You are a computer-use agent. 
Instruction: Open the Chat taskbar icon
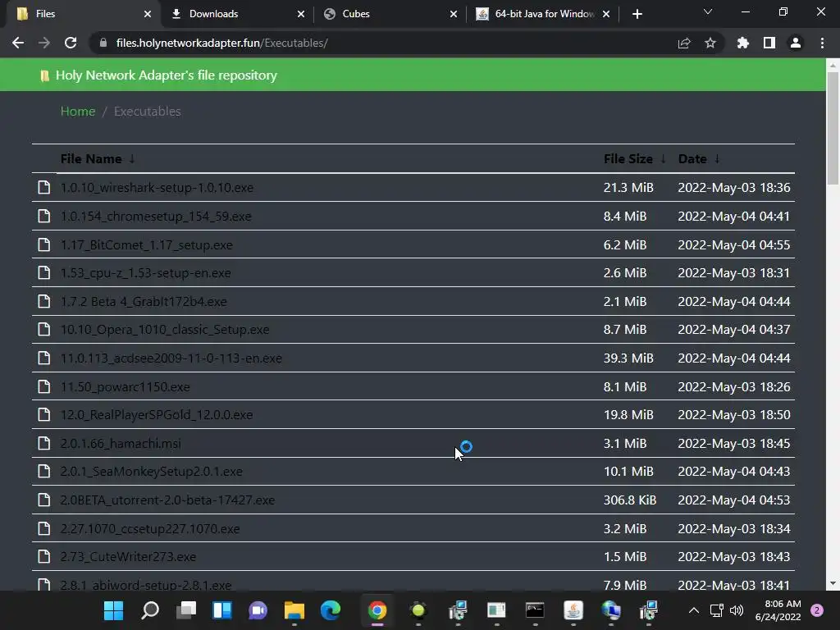tap(258, 610)
